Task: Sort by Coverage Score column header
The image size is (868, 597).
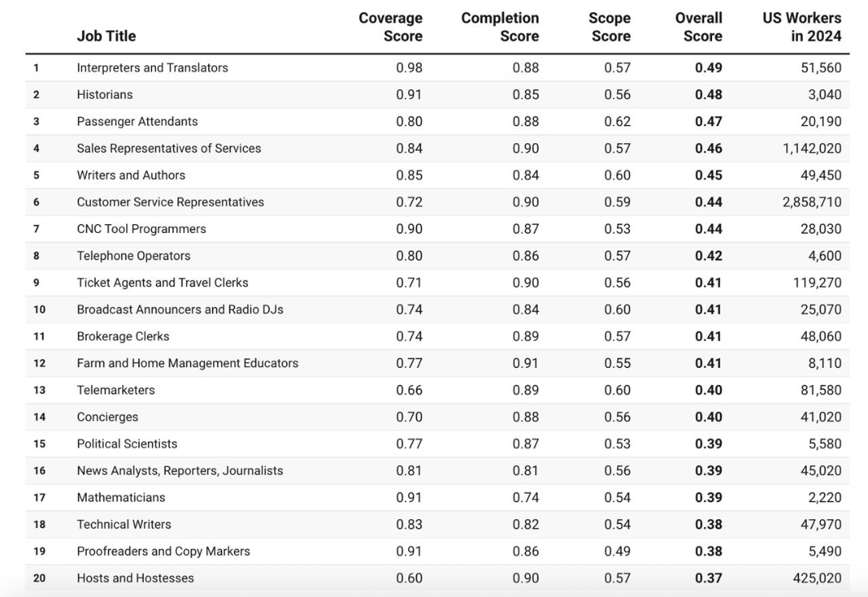Action: point(391,27)
